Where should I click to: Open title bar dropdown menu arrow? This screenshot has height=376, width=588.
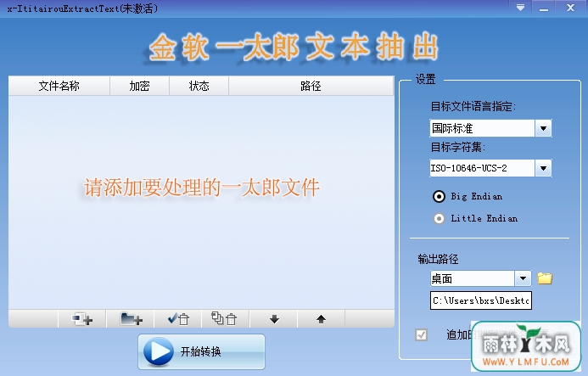click(520, 7)
